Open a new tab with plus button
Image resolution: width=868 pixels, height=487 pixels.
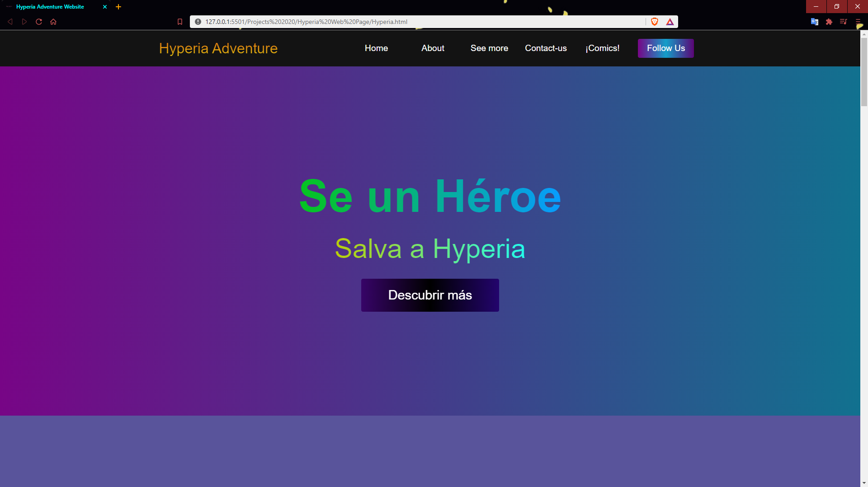pyautogui.click(x=118, y=7)
